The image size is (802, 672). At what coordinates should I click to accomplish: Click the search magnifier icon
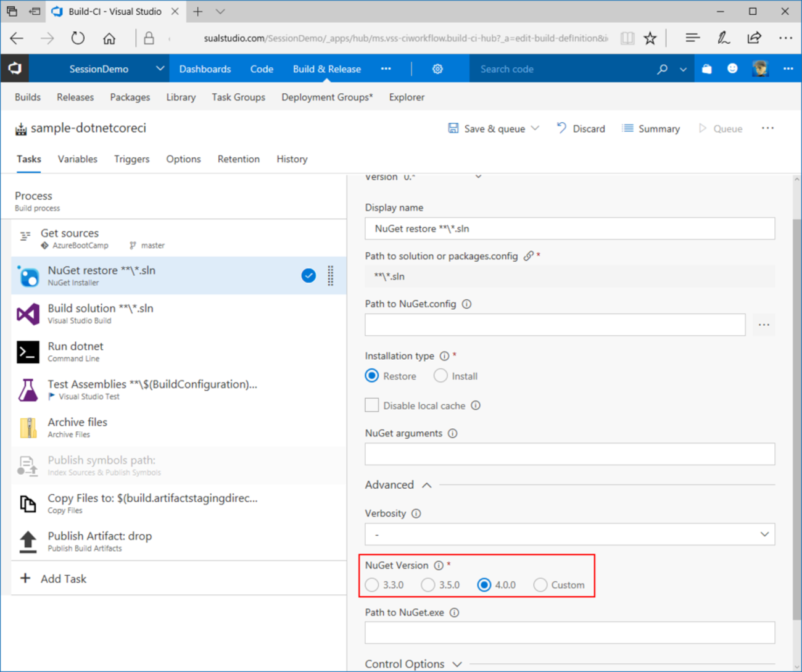[x=662, y=69]
